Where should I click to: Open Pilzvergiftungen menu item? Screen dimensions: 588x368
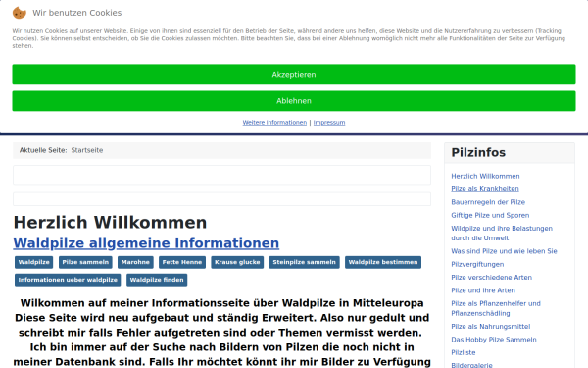coord(477,264)
